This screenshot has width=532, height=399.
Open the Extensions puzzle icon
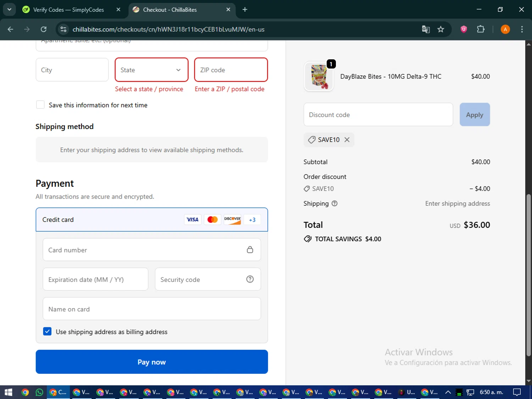(481, 29)
